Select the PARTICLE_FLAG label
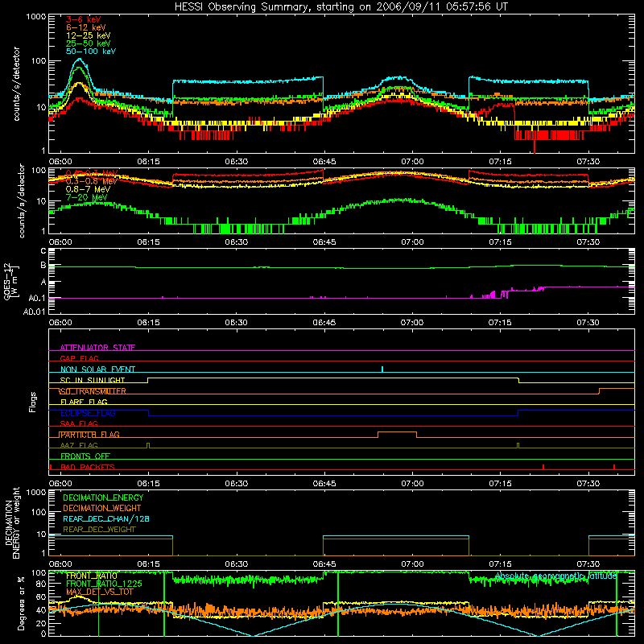The image size is (644, 644). click(90, 434)
